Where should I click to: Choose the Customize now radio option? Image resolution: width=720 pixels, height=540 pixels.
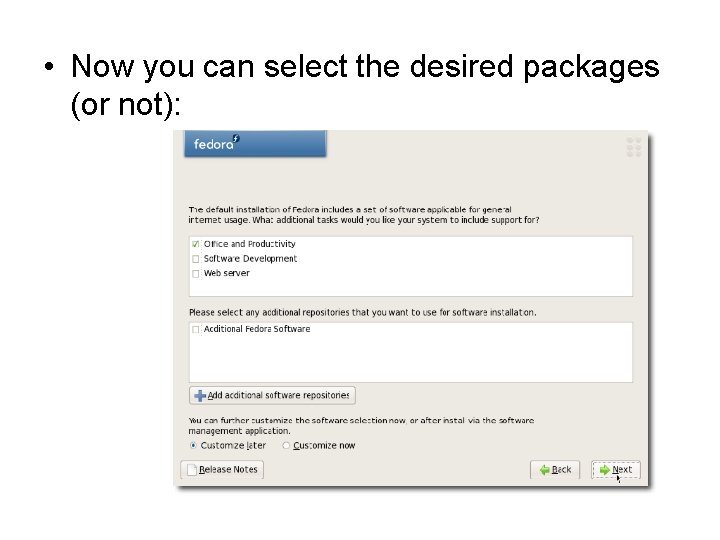coord(287,446)
